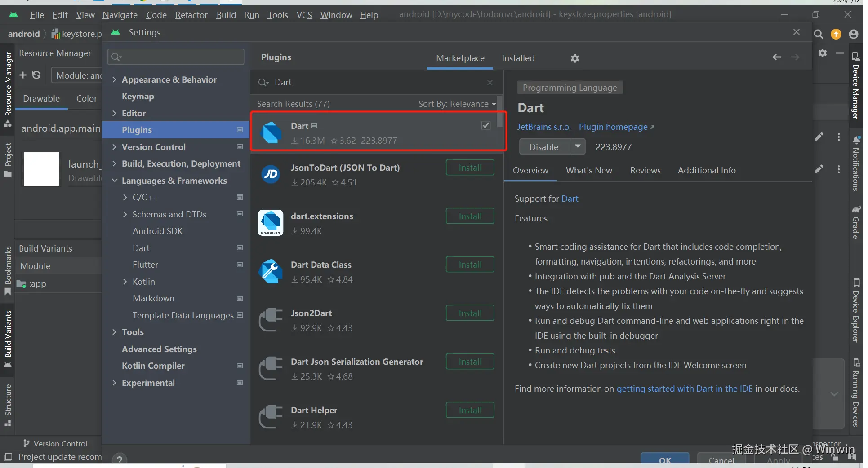Screen dimensions: 868x468
Task: Open getting started with Dart docs link
Action: [x=684, y=389]
